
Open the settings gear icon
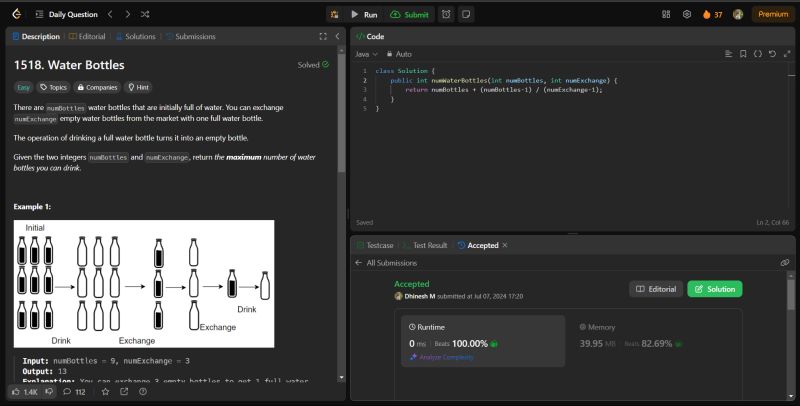687,14
